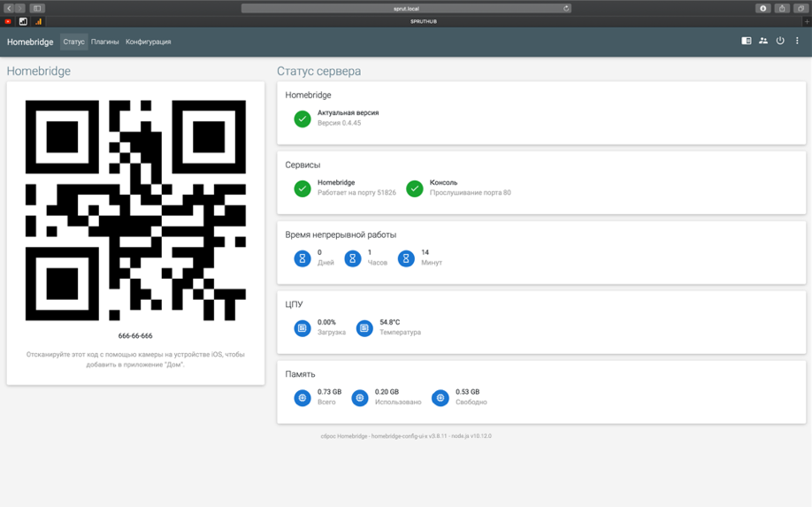Click the Память card title
Viewport: 812px width, 507px height.
pos(300,374)
